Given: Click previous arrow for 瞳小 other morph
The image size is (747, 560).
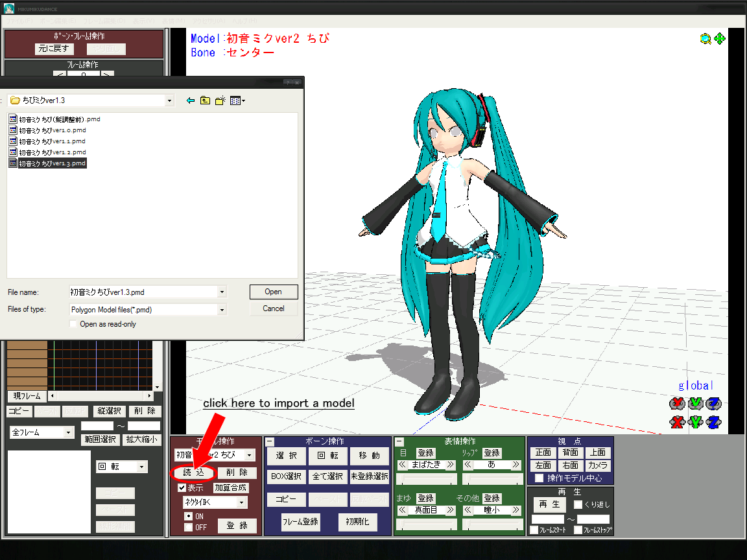Looking at the screenshot, I should pos(468,510).
